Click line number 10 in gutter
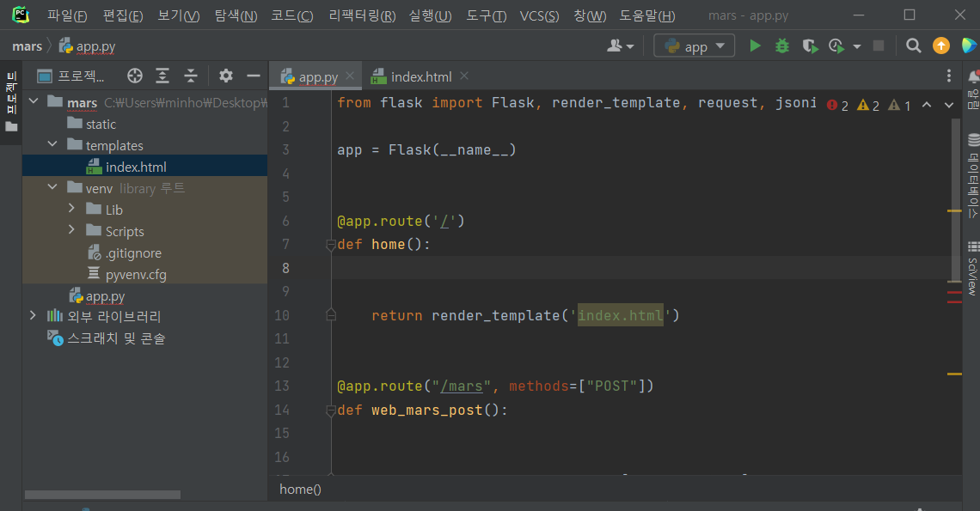 point(282,315)
